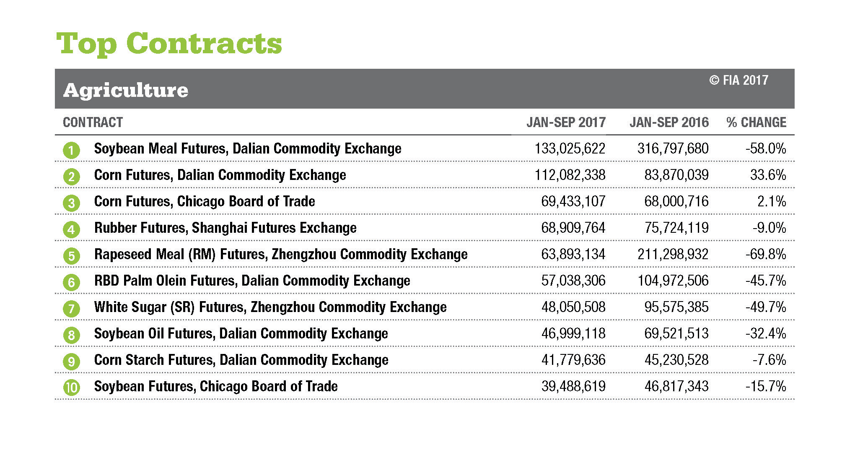Select the -69.8% change value
This screenshot has height=450, width=868.
(766, 254)
